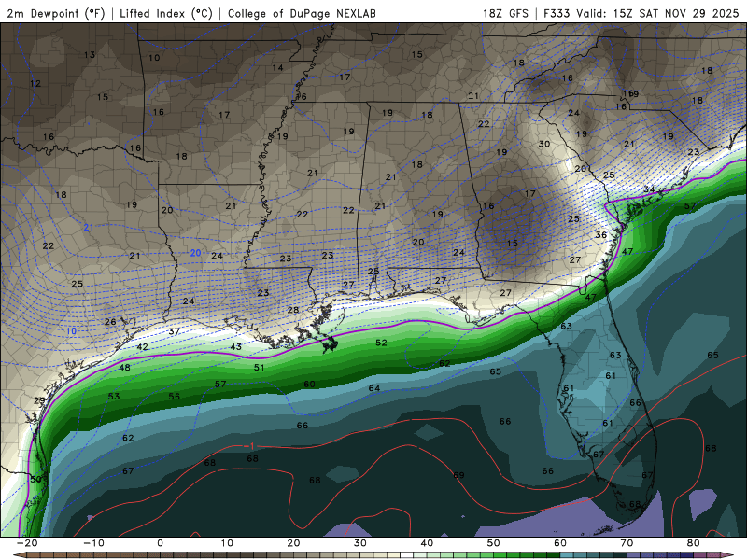Click the red '-1' lifted index contour label
This screenshot has height=560, width=747.
[x=249, y=446]
